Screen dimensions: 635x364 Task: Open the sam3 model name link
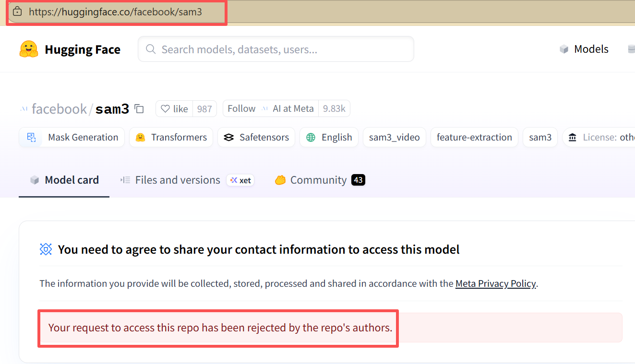(x=112, y=109)
